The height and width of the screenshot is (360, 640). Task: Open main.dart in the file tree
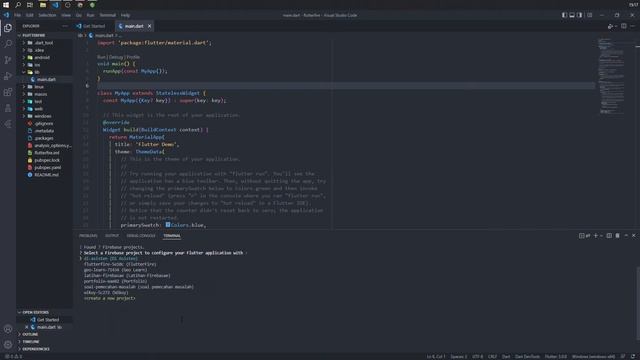[x=46, y=80]
